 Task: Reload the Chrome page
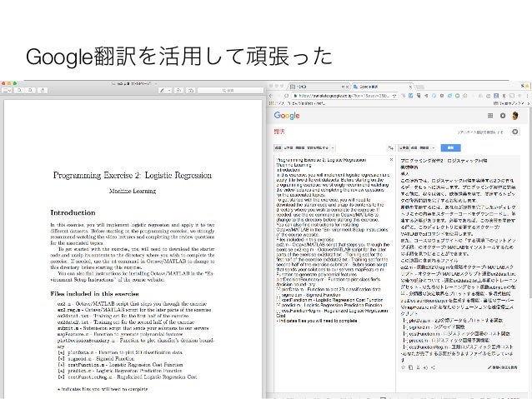[x=287, y=96]
